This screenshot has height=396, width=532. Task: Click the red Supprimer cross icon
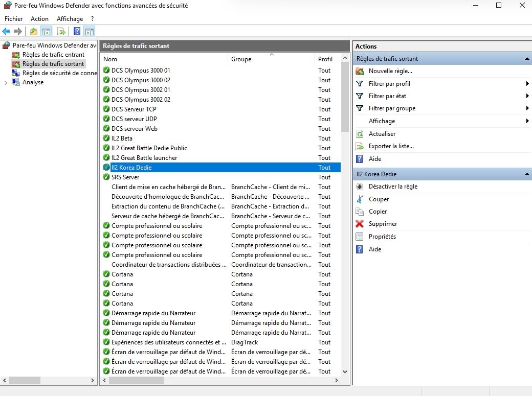pos(360,224)
